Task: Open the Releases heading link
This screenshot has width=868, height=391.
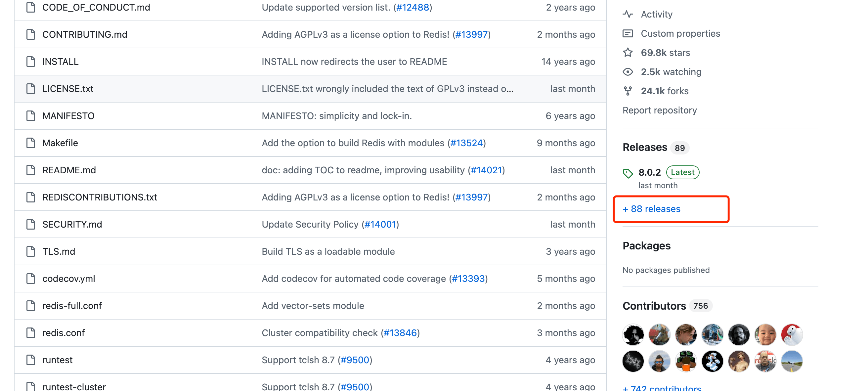Action: point(645,147)
